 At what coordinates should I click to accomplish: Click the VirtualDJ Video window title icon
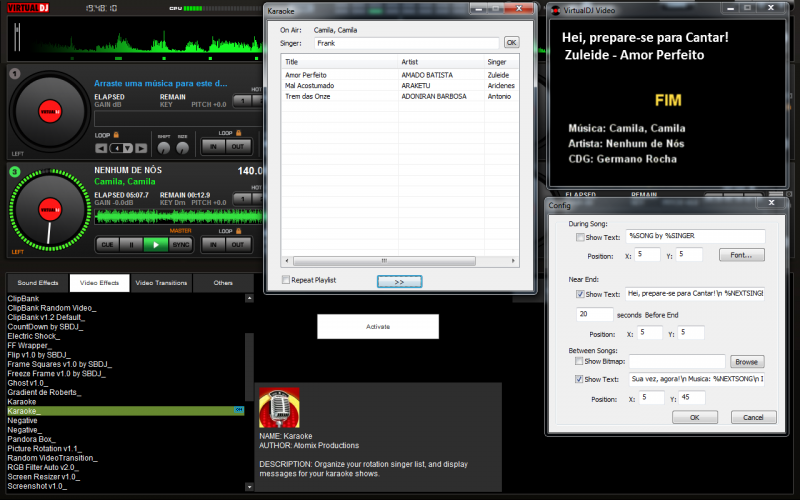click(556, 10)
